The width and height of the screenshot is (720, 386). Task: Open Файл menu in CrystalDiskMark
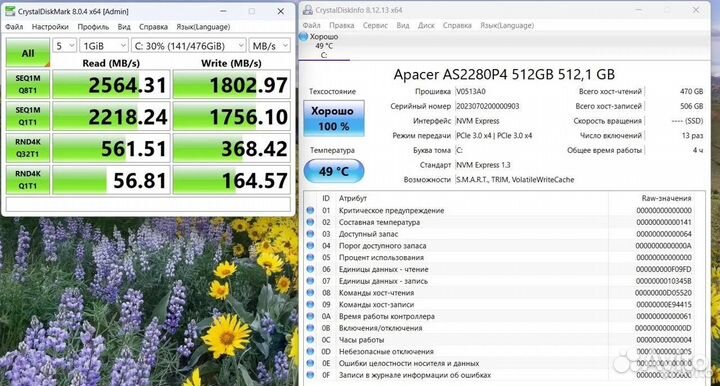[14, 27]
